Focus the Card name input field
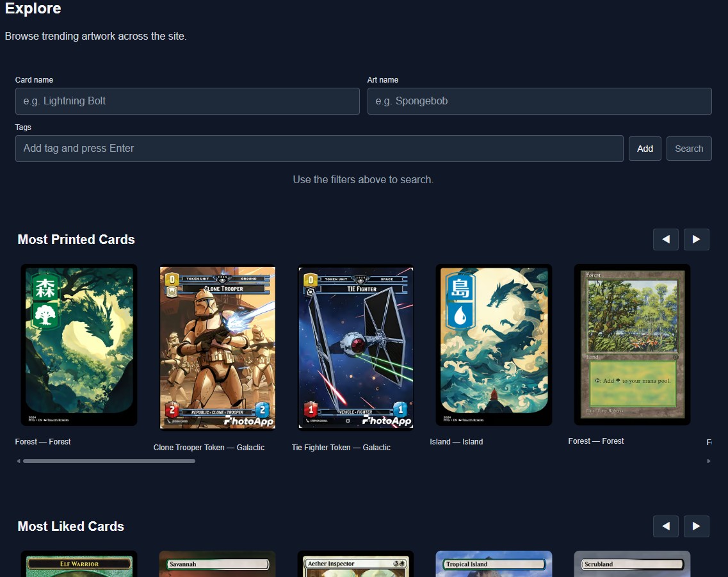The width and height of the screenshot is (728, 577). click(187, 101)
